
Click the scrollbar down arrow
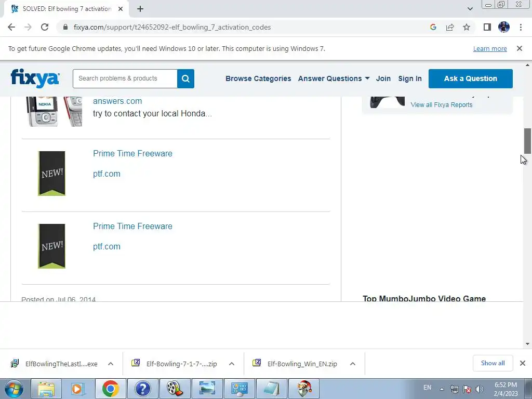[x=527, y=344]
